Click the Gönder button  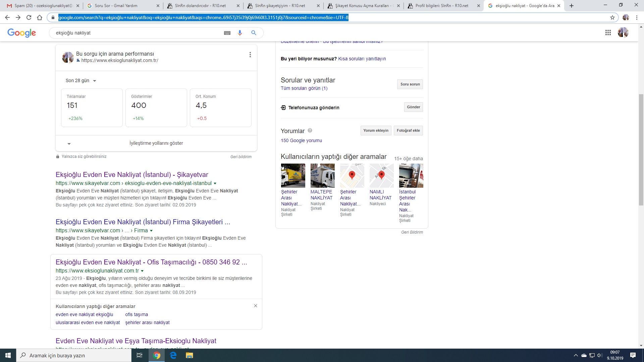413,107
